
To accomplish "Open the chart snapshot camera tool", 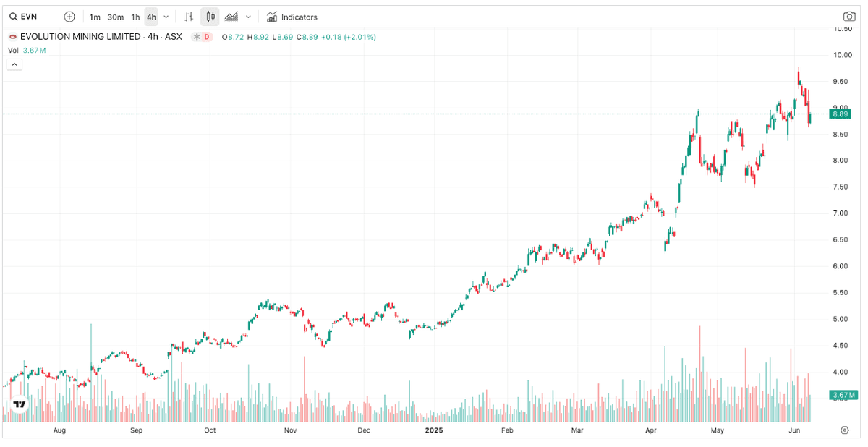I will tap(848, 17).
